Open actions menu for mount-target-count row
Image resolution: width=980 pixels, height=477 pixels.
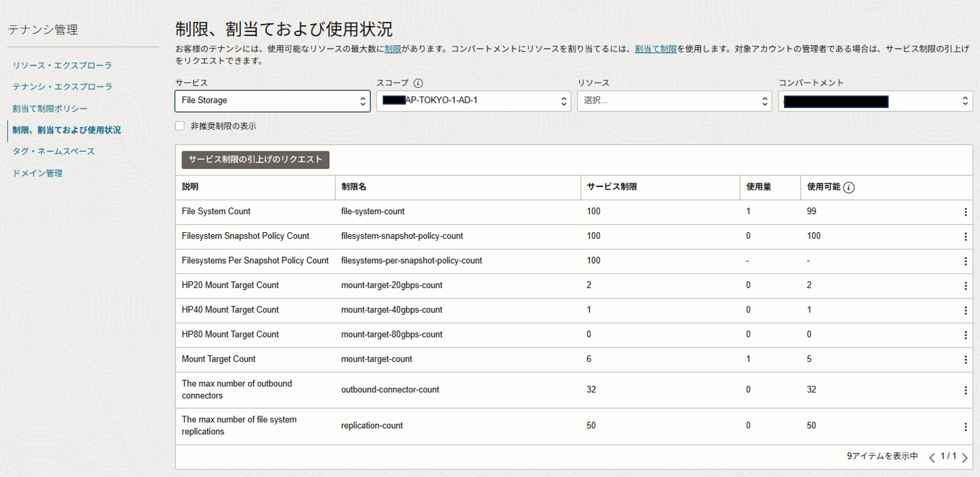pyautogui.click(x=965, y=359)
